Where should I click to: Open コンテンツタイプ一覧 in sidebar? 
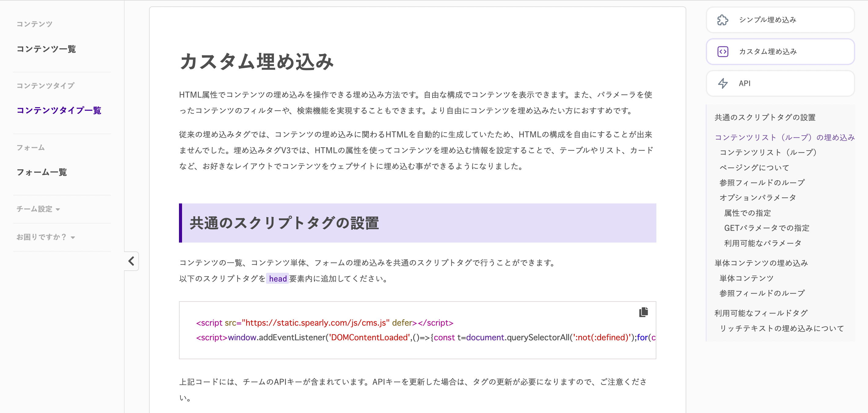[59, 110]
